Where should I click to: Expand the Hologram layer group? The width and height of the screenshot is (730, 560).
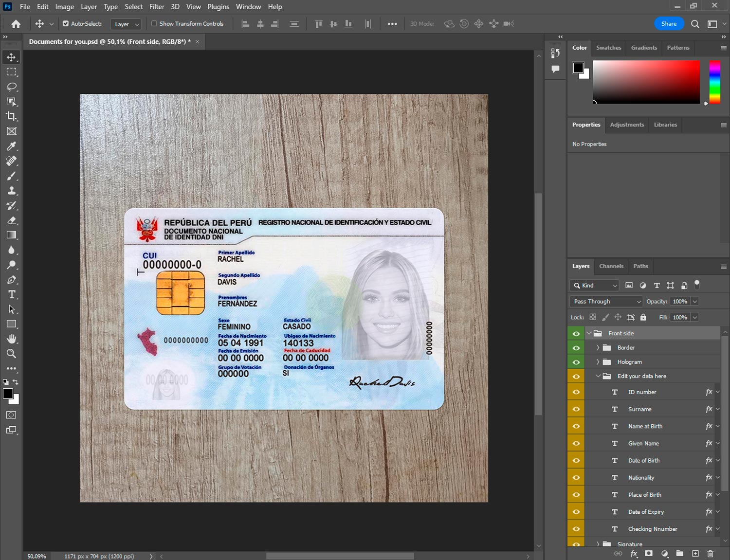pyautogui.click(x=598, y=362)
